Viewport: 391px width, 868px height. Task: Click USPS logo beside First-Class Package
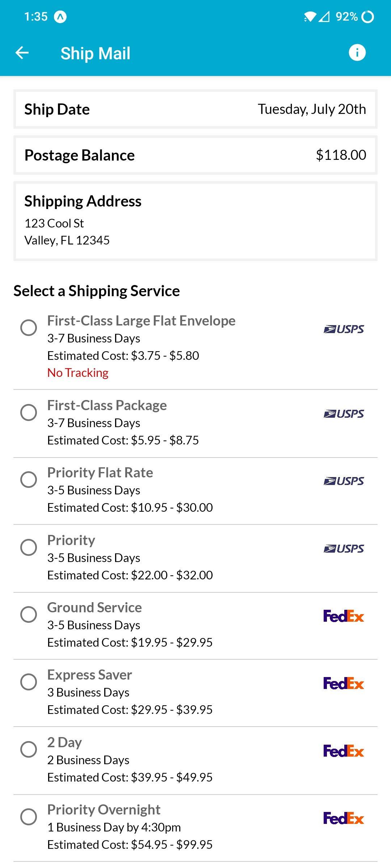(344, 414)
